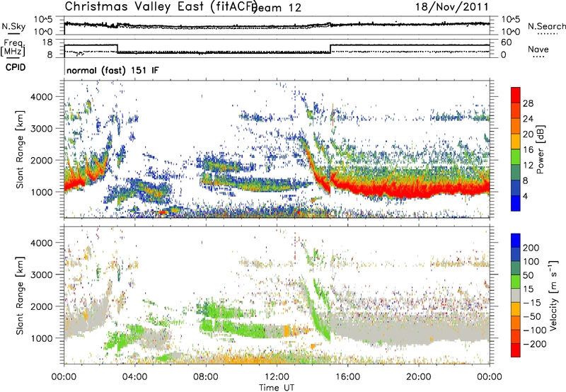
Task: Click the Slant Range label of the power panel
Action: [x=20, y=149]
